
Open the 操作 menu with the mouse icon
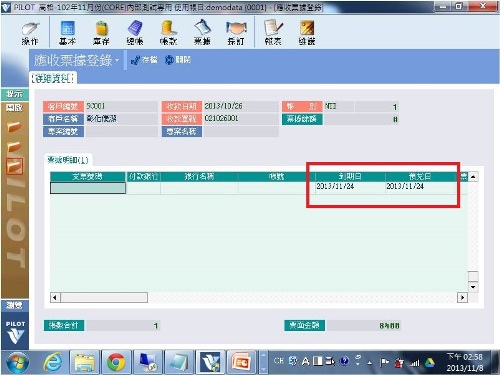coord(30,33)
